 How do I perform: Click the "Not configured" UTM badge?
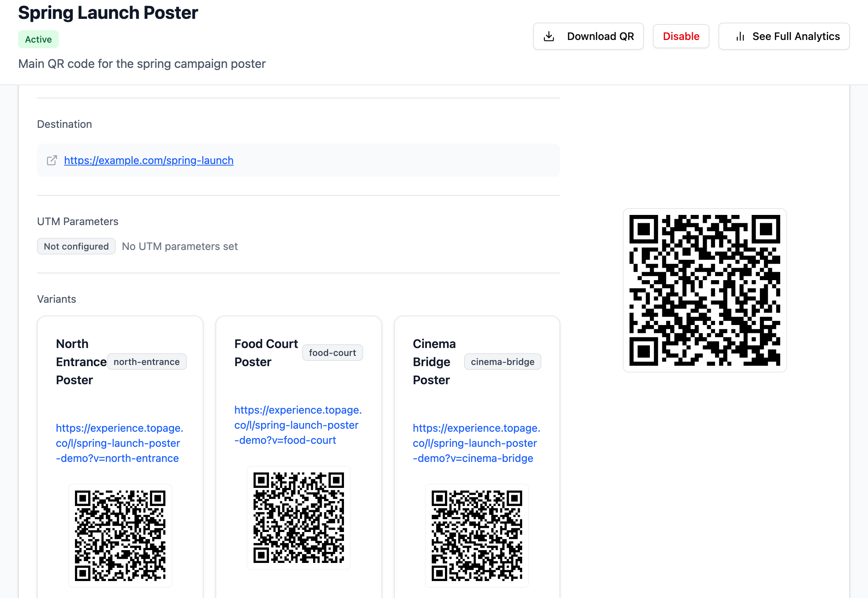click(x=76, y=246)
